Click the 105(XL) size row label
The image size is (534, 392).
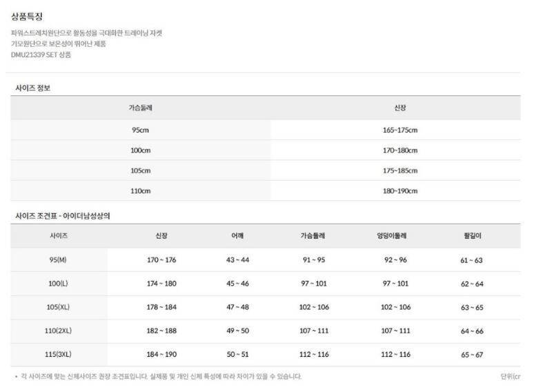(x=58, y=307)
